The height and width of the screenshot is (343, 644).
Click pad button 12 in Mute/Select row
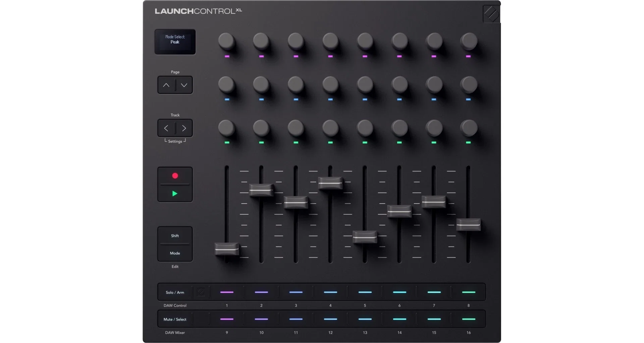pos(330,319)
